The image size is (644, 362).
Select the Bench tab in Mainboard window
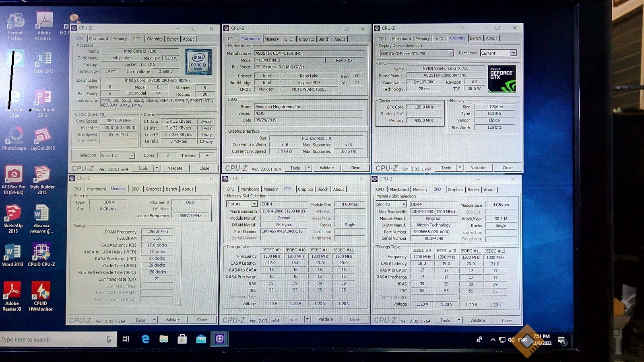pyautogui.click(x=324, y=39)
